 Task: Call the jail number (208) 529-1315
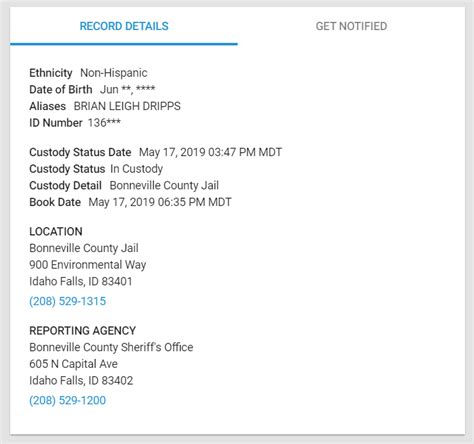[x=68, y=301]
